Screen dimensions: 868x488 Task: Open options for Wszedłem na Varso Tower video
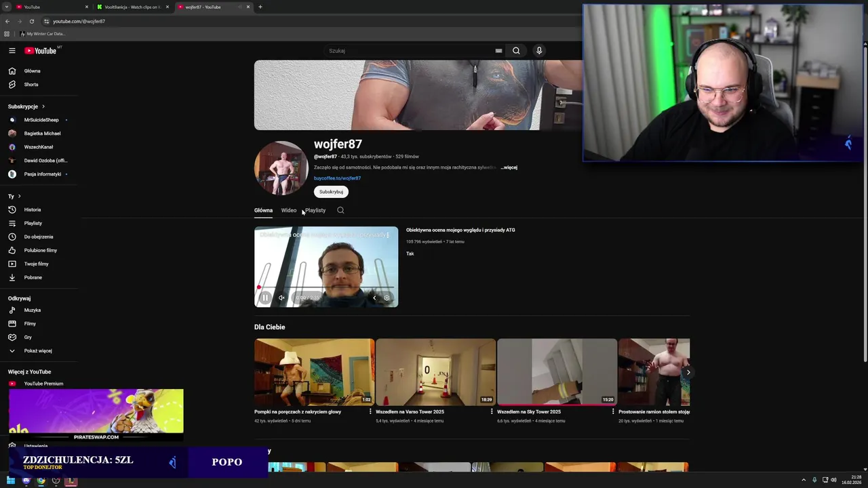(x=492, y=411)
